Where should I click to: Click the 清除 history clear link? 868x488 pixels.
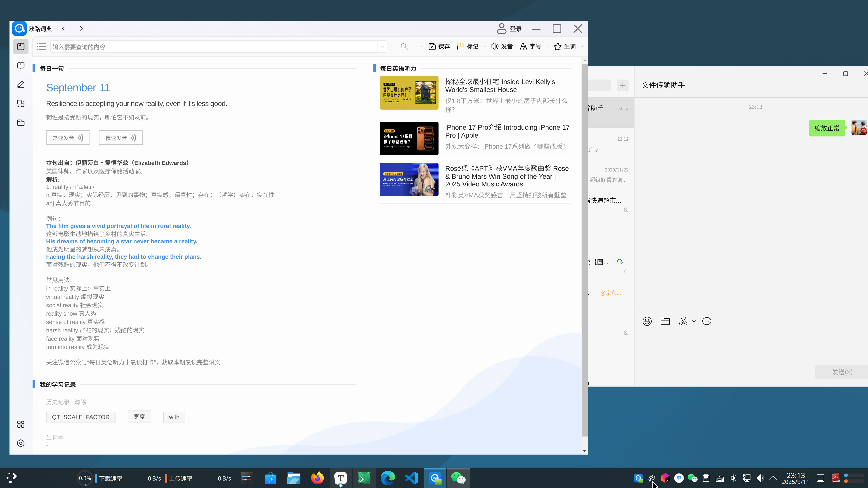click(80, 402)
